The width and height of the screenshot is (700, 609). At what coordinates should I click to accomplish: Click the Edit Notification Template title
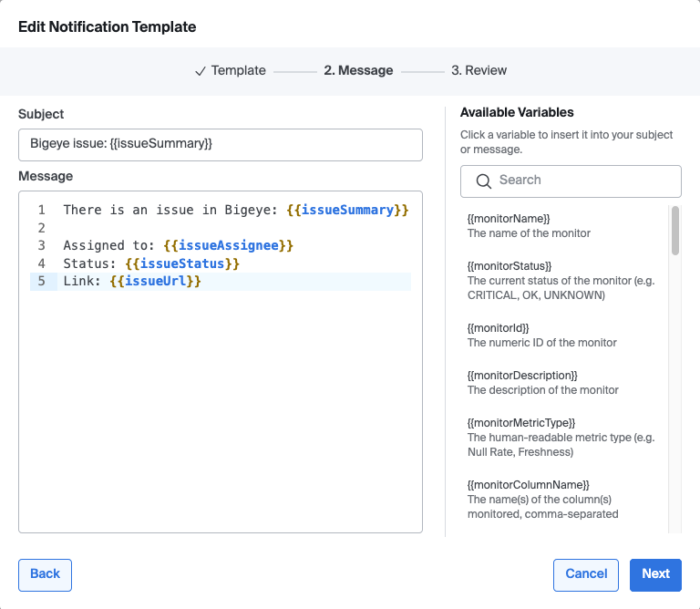(x=108, y=26)
